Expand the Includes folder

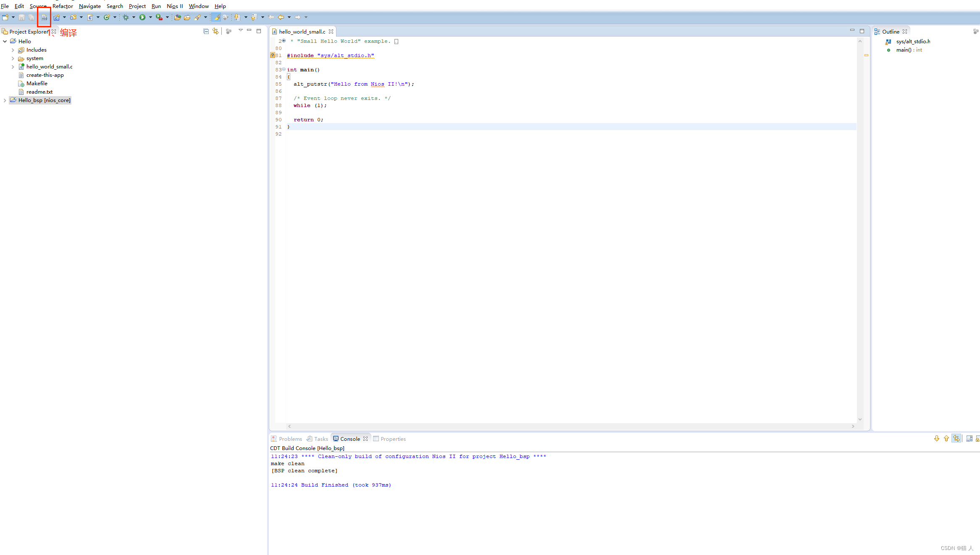pos(13,50)
